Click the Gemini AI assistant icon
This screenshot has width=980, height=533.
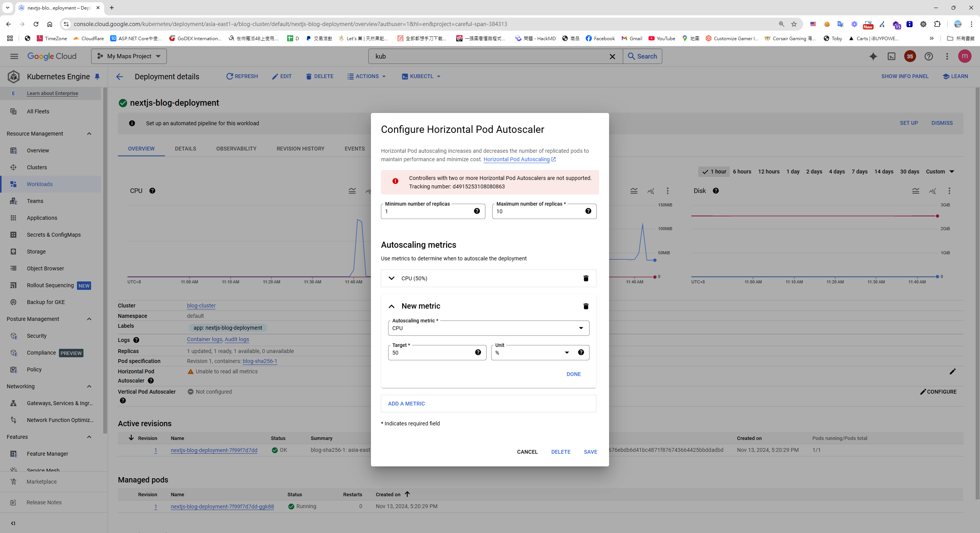[873, 56]
